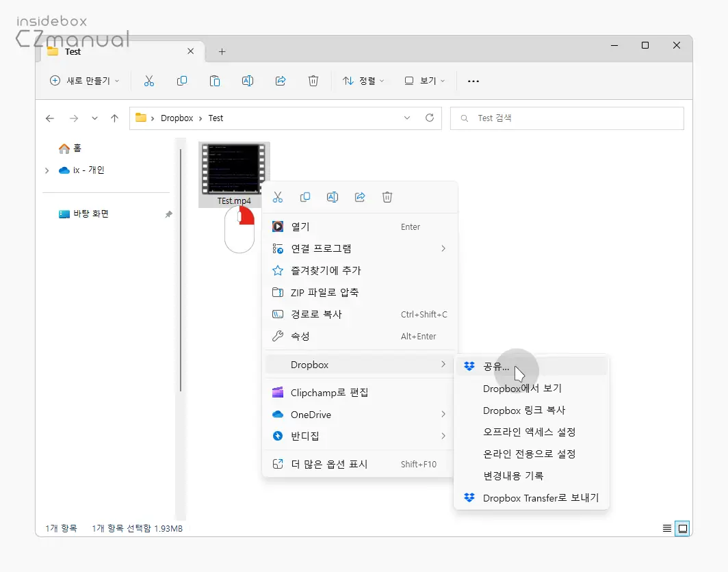Go forward with the right arrow button

pyautogui.click(x=73, y=118)
